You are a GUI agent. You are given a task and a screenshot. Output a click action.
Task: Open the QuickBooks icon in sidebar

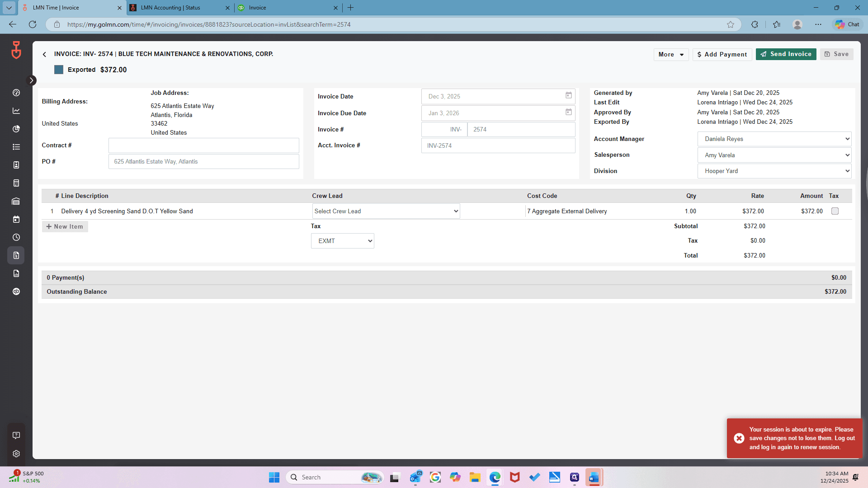(16, 291)
